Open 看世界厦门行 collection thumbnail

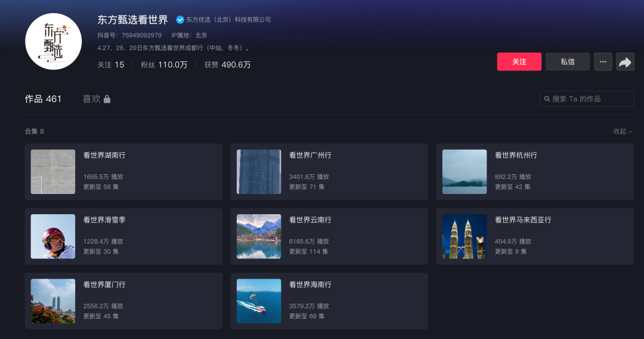tap(53, 301)
